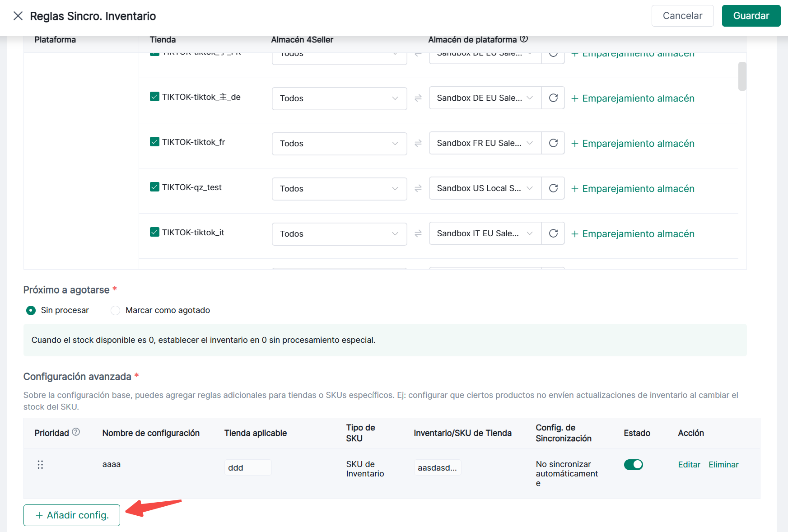788x532 pixels.
Task: Refresh the Sandbox FR EU platform warehouse
Action: pyautogui.click(x=553, y=143)
